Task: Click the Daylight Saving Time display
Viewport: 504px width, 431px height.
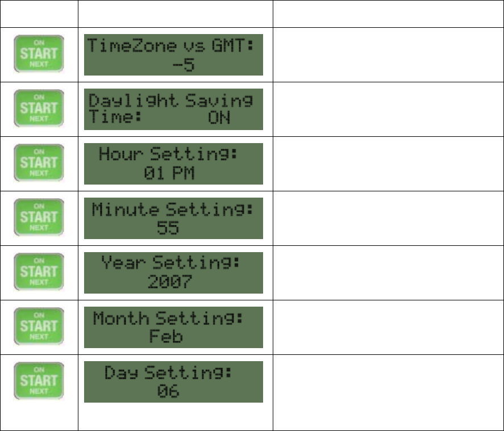Action: (173, 109)
